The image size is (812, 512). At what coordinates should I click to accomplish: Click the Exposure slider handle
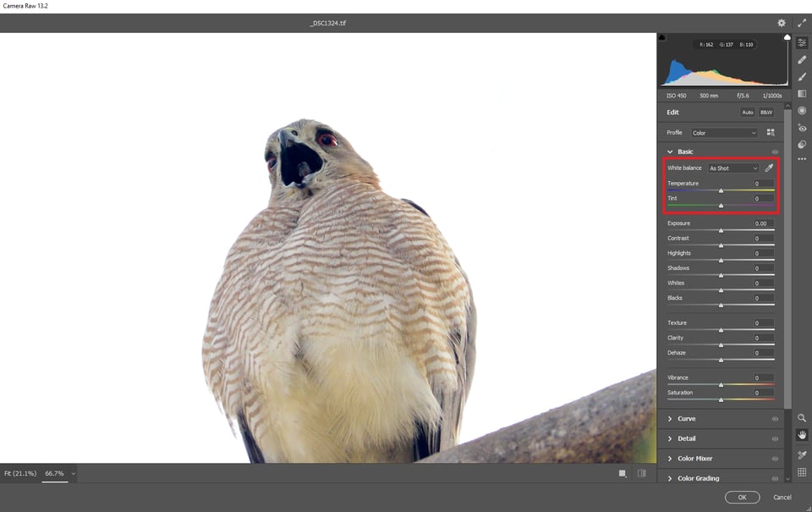(721, 230)
